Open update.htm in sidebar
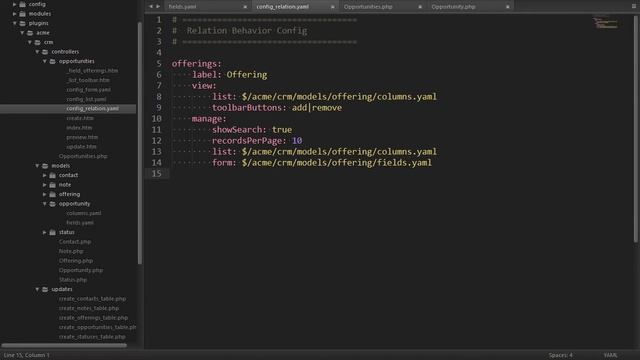 pos(82,147)
